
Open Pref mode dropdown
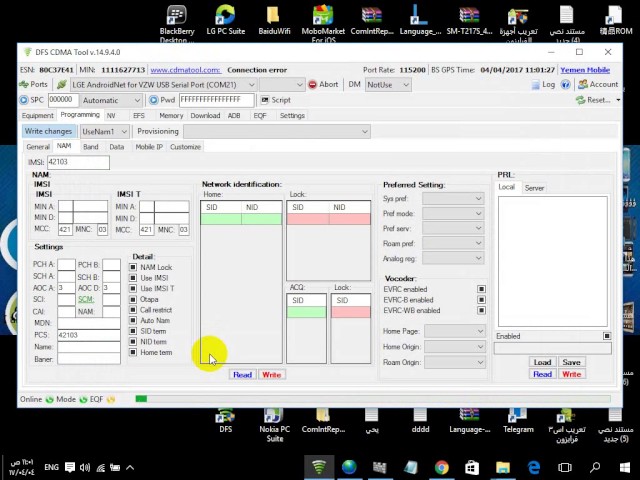pyautogui.click(x=453, y=213)
